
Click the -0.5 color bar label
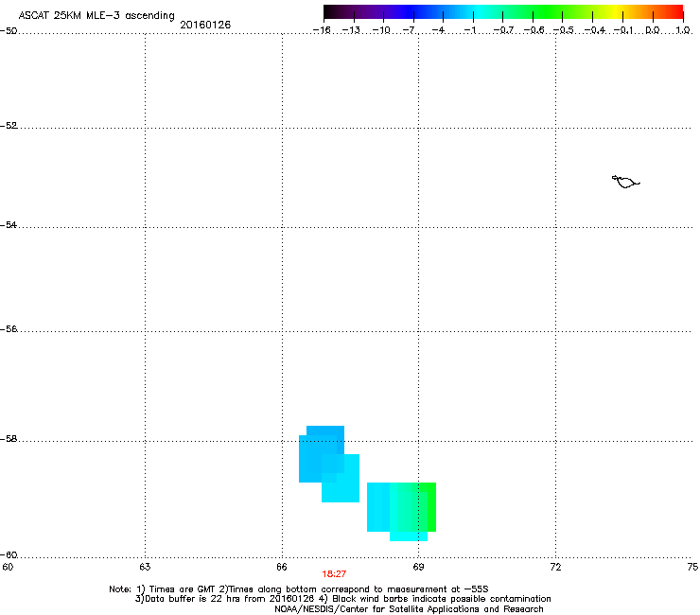coord(564,30)
